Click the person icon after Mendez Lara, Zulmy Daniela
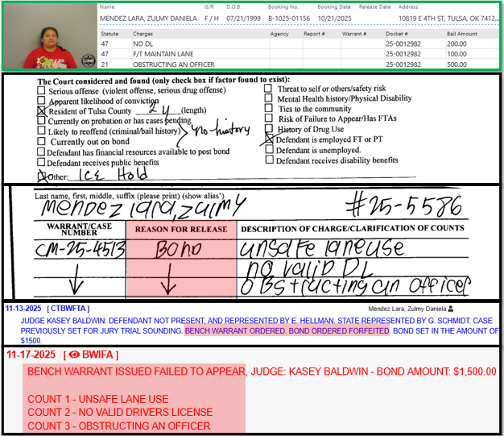This screenshot has width=504, height=436. 451,309
